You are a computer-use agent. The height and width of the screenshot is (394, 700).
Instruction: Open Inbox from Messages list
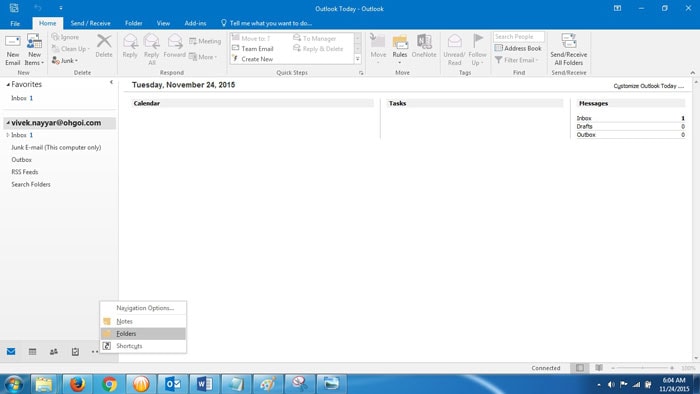click(x=583, y=118)
